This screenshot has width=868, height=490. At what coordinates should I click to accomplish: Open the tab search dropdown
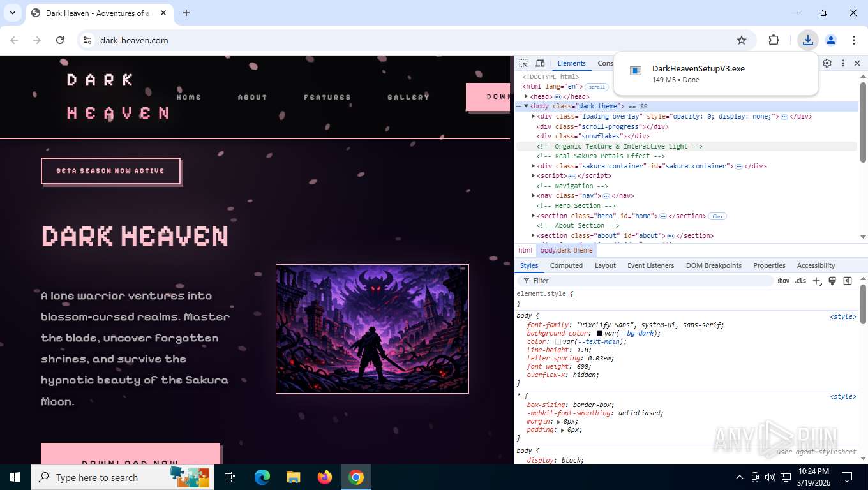12,13
